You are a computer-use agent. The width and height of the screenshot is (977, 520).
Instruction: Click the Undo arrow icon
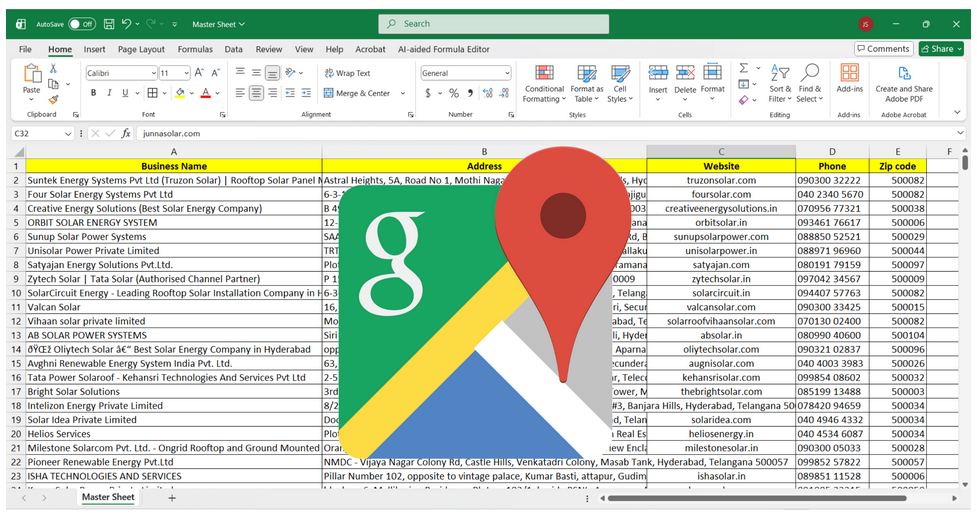tap(126, 24)
